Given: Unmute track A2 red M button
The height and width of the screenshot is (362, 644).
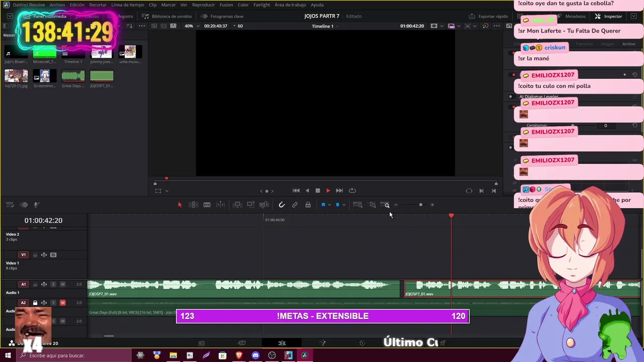Looking at the screenshot, I should [x=62, y=303].
